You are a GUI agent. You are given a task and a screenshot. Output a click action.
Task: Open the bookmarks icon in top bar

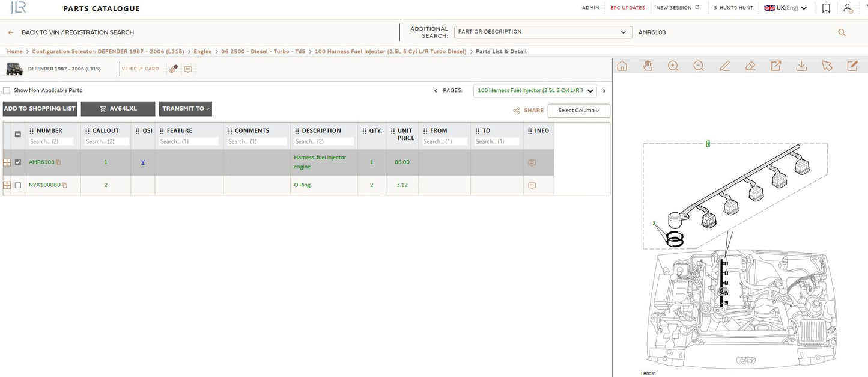[x=827, y=8]
